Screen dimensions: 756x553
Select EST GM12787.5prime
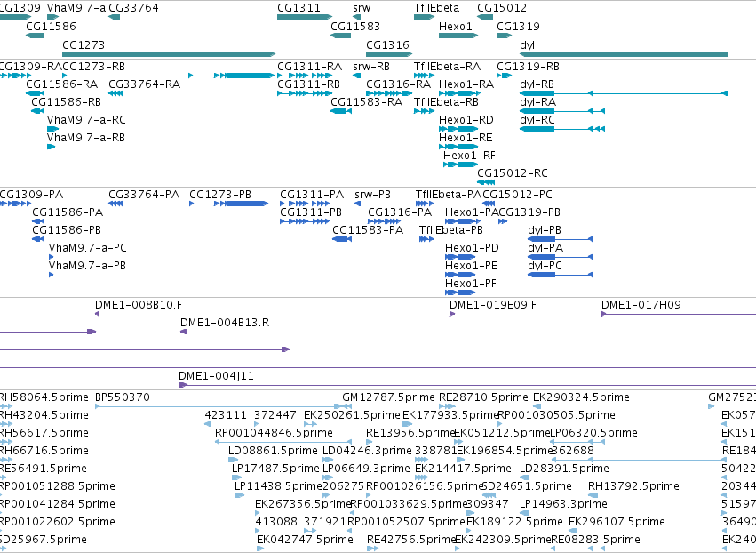coord(345,406)
